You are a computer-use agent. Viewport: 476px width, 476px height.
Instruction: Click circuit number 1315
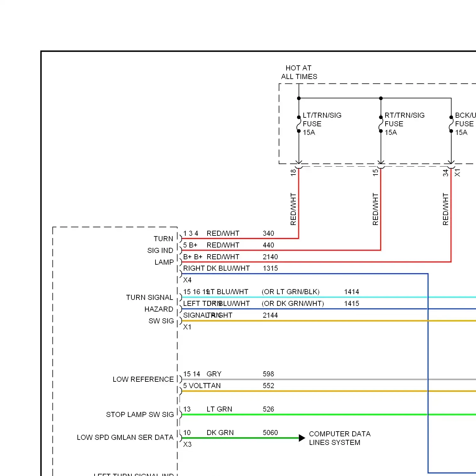coord(270,268)
